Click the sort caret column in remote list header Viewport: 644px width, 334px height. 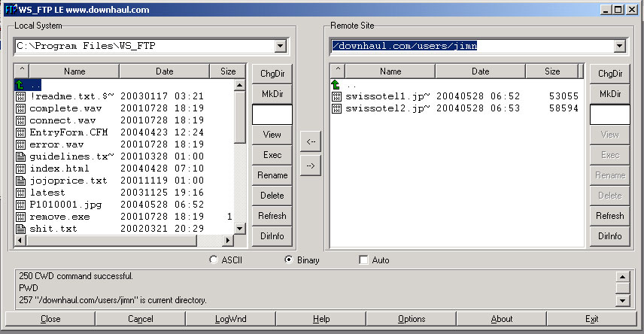[338, 71]
